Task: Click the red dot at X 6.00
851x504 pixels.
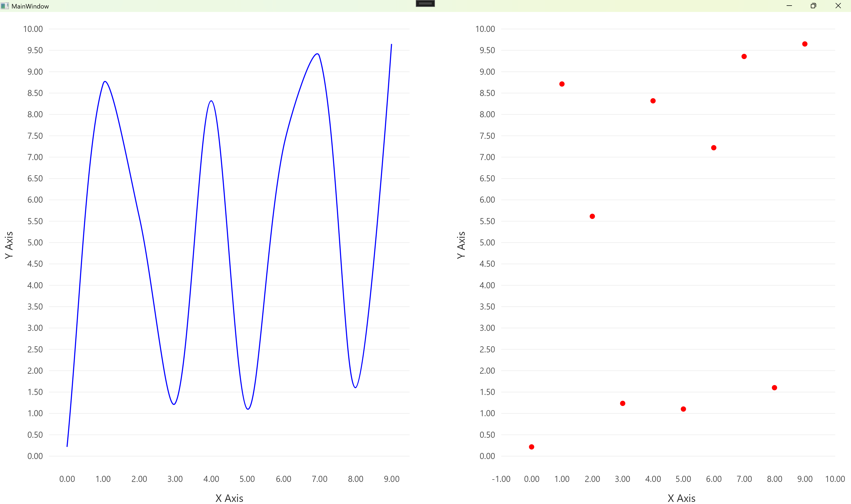Action: (x=714, y=148)
